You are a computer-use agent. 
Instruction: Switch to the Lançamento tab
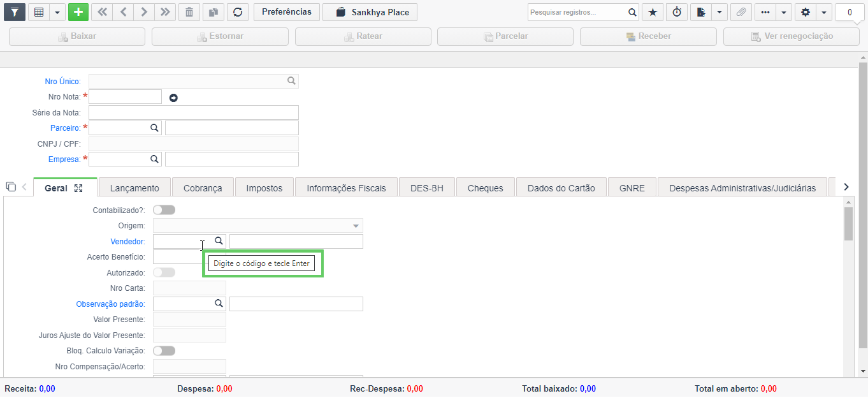point(134,188)
